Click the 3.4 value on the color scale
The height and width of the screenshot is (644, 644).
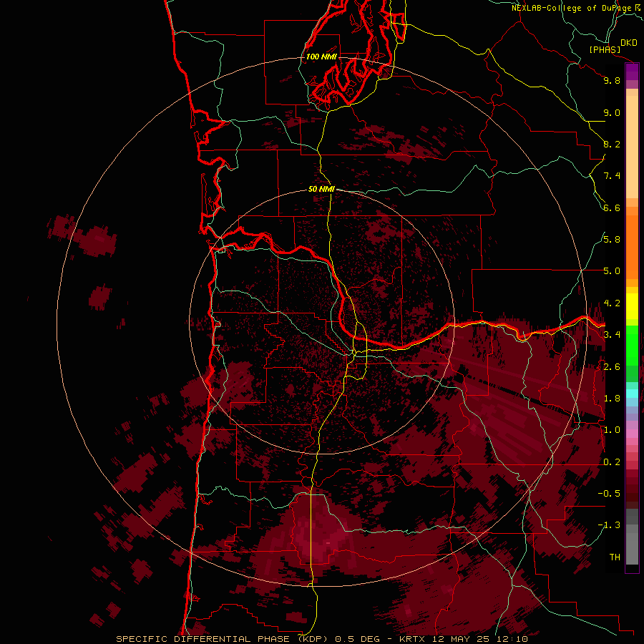point(612,335)
